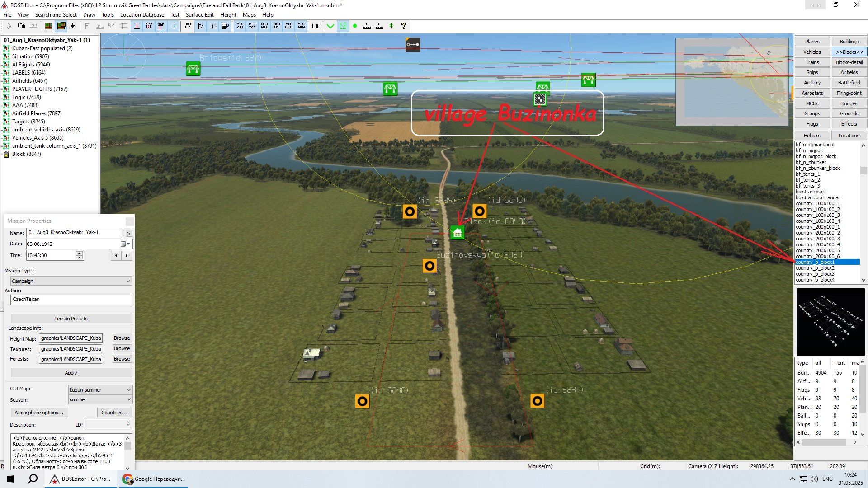868x488 pixels.
Task: Open the Mission Type Campaign dropdown
Action: pyautogui.click(x=71, y=281)
